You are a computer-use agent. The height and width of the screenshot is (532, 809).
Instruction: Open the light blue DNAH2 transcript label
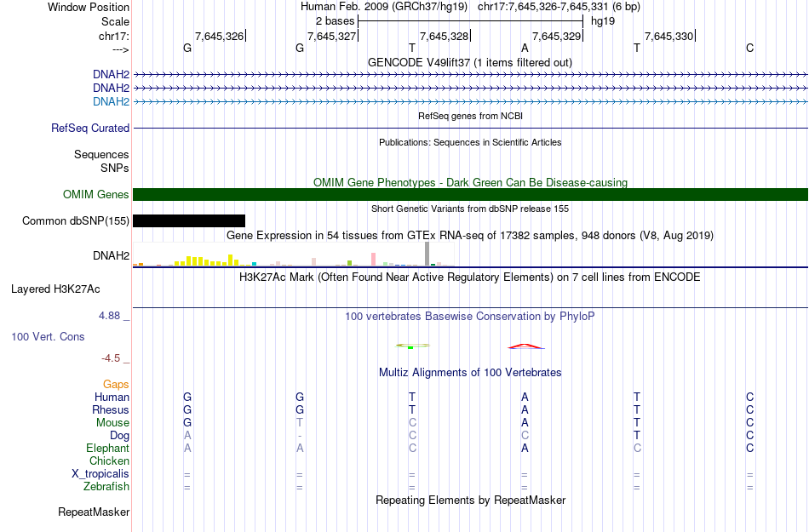click(111, 101)
